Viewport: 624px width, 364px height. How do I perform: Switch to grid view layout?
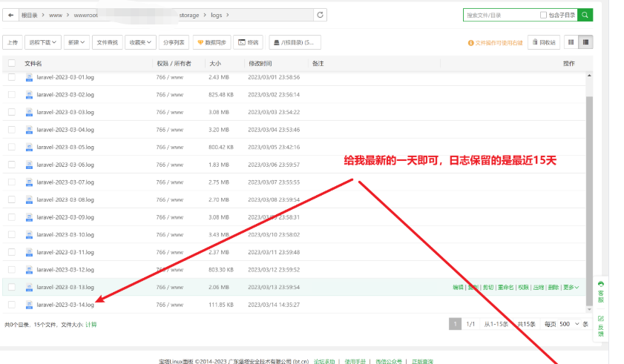(x=571, y=42)
